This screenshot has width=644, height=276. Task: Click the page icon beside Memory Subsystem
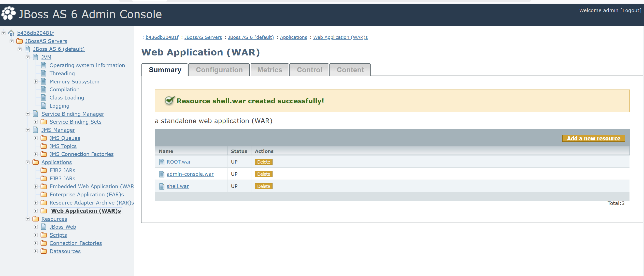pyautogui.click(x=44, y=81)
